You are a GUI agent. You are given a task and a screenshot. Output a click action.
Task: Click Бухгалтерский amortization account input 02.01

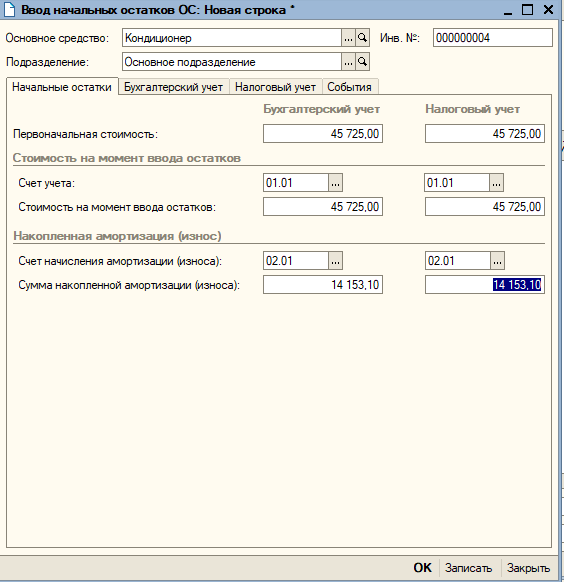tap(296, 261)
